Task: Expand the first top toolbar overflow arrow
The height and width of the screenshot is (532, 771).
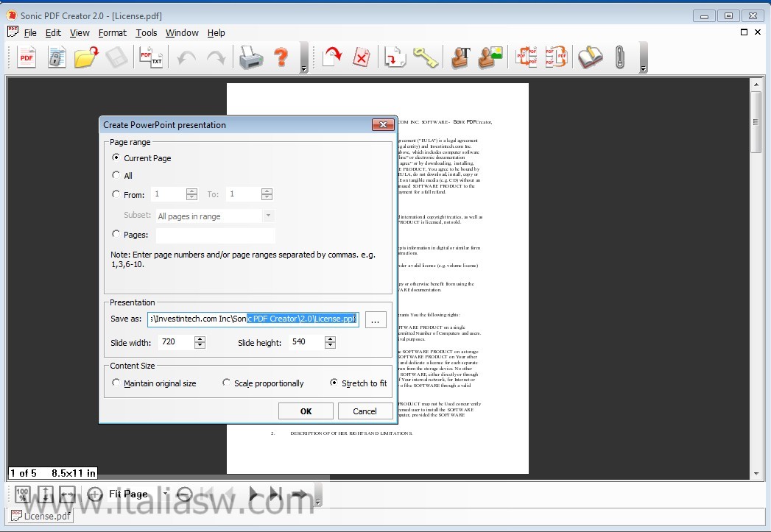Action: click(304, 68)
